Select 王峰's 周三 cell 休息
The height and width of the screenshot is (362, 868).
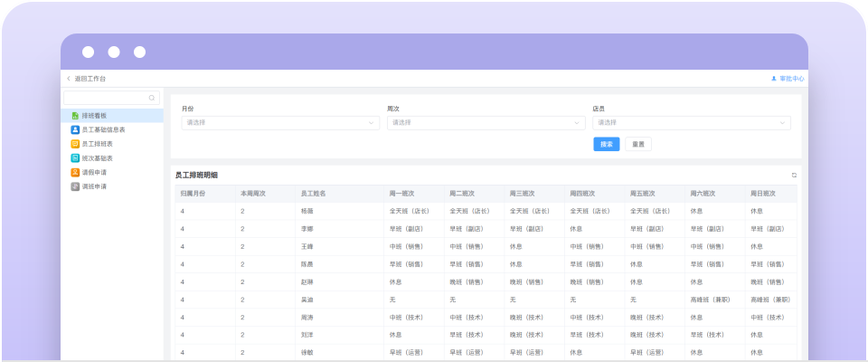pos(516,247)
